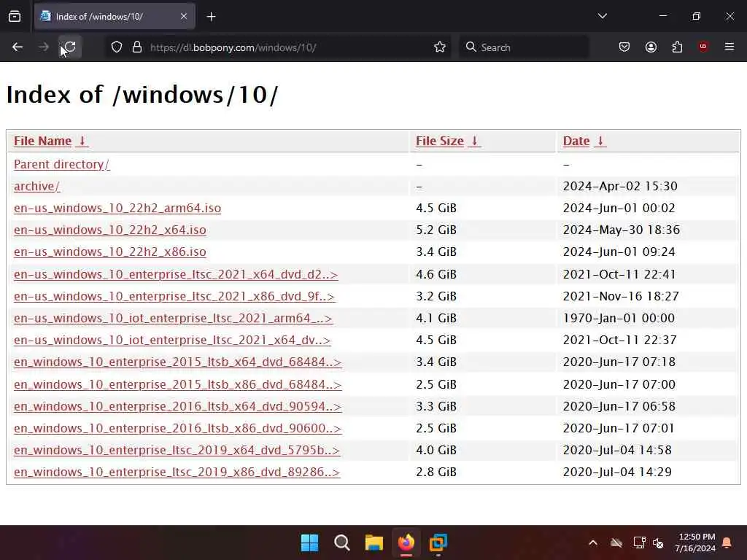
Task: Open enterprise_ltsc_2019_x64_dvd_5795b link
Action: [177, 450]
